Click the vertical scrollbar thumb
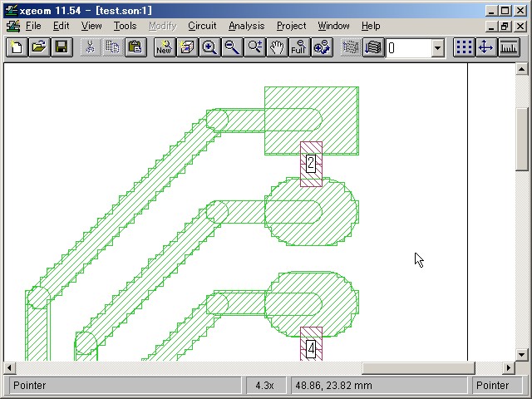The width and height of the screenshot is (532, 399). [521, 139]
